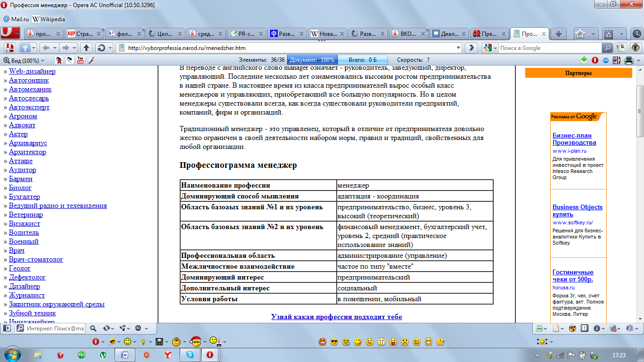Reload the current page
The image size is (644, 362).
[x=100, y=48]
